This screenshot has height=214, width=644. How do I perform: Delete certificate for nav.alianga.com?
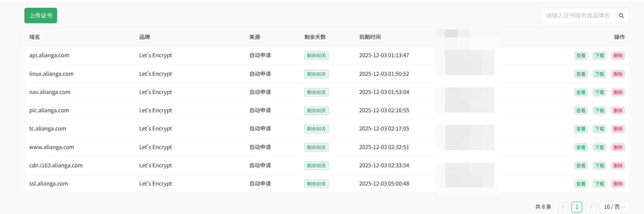618,92
